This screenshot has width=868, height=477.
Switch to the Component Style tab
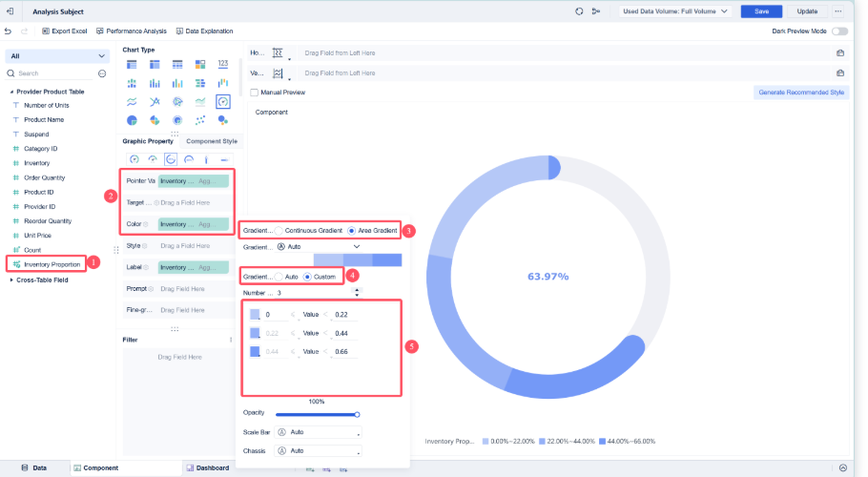(212, 141)
